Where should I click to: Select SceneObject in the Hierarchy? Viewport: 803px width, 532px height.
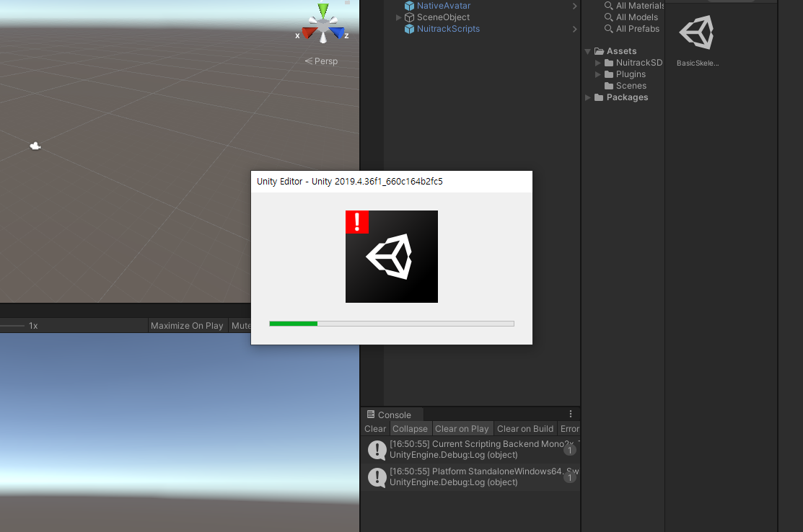(x=443, y=17)
